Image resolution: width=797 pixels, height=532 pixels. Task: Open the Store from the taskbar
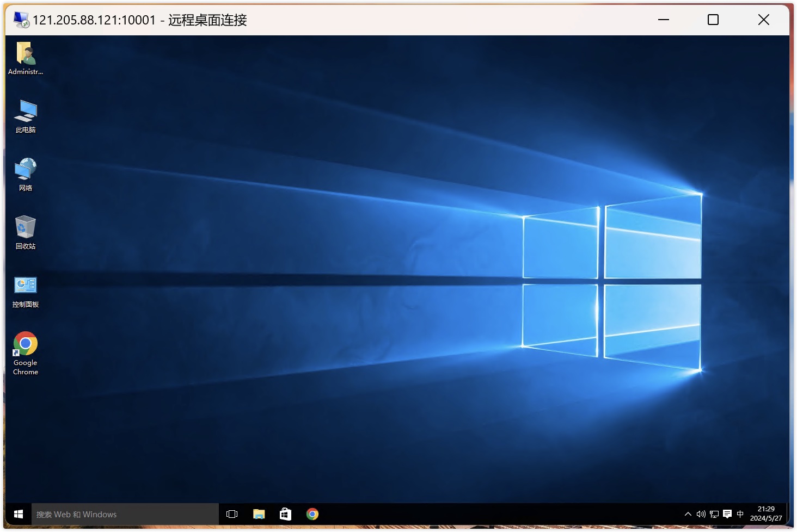[x=285, y=514]
